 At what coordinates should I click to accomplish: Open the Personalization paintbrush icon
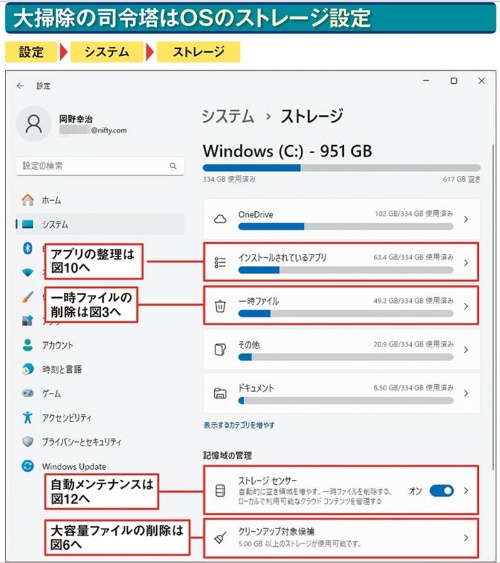tap(28, 297)
